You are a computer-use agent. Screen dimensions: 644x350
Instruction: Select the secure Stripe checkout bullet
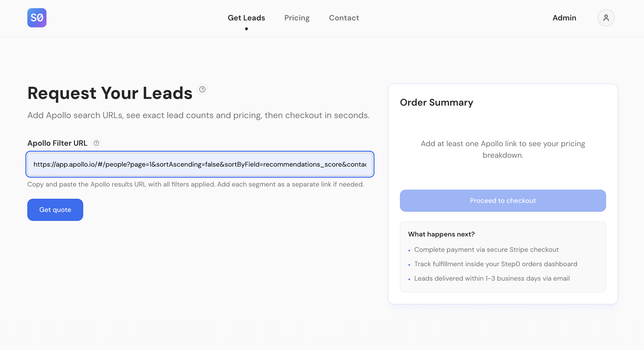(486, 250)
